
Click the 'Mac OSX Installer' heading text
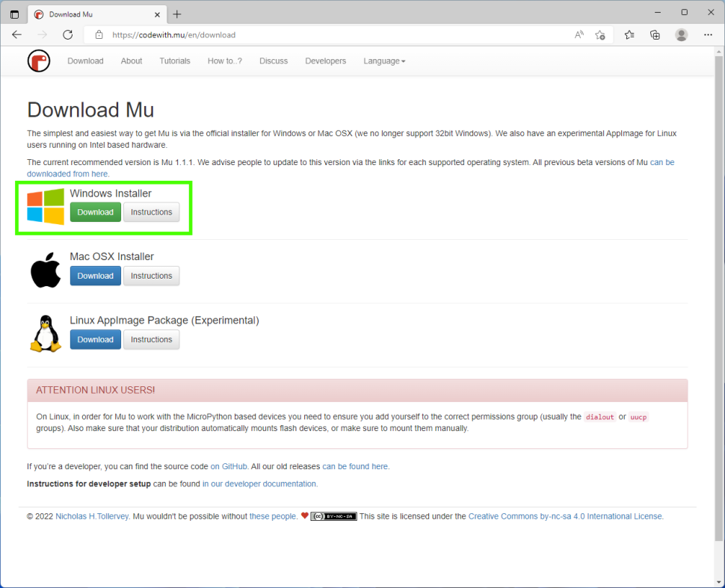112,256
